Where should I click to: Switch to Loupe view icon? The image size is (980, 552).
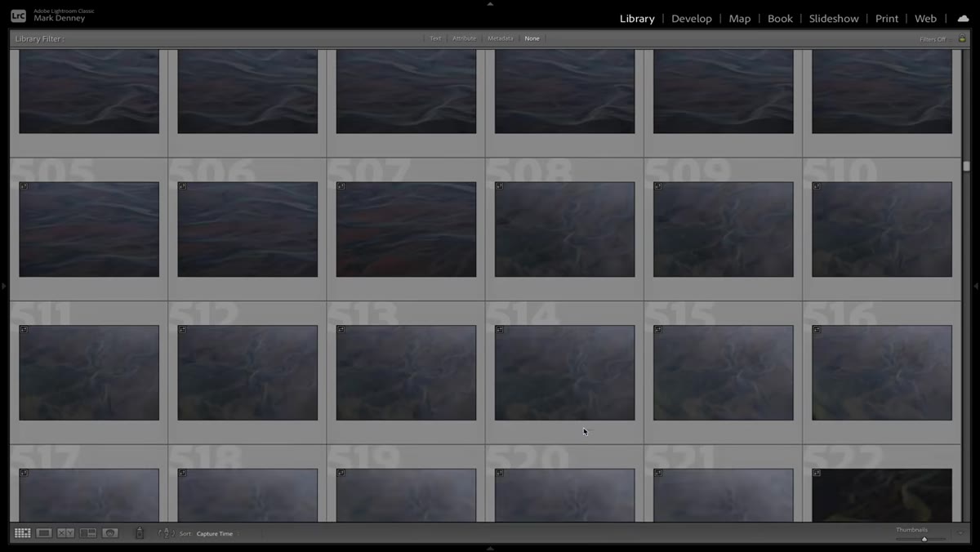point(44,533)
